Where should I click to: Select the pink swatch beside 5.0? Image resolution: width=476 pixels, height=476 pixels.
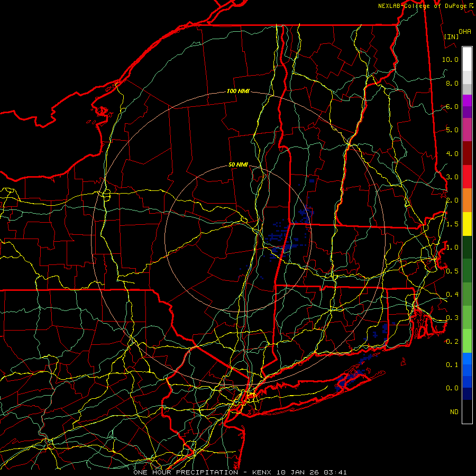pyautogui.click(x=467, y=130)
